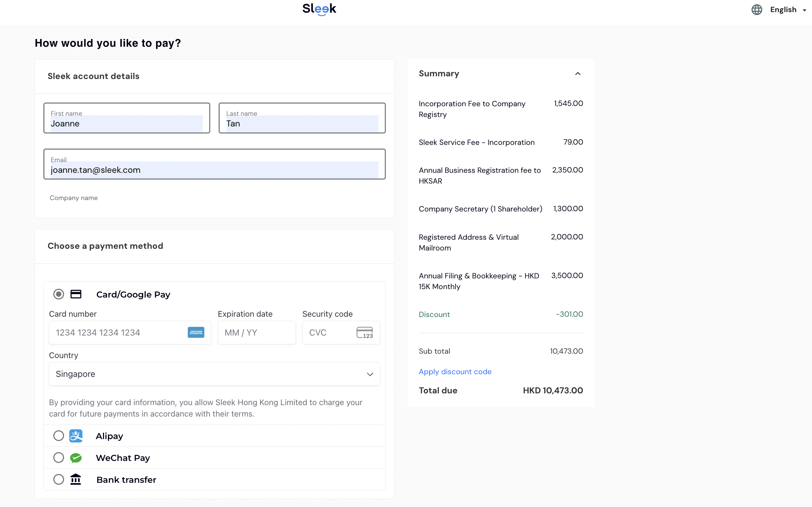
Task: Click the Summary heading
Action: tap(439, 74)
